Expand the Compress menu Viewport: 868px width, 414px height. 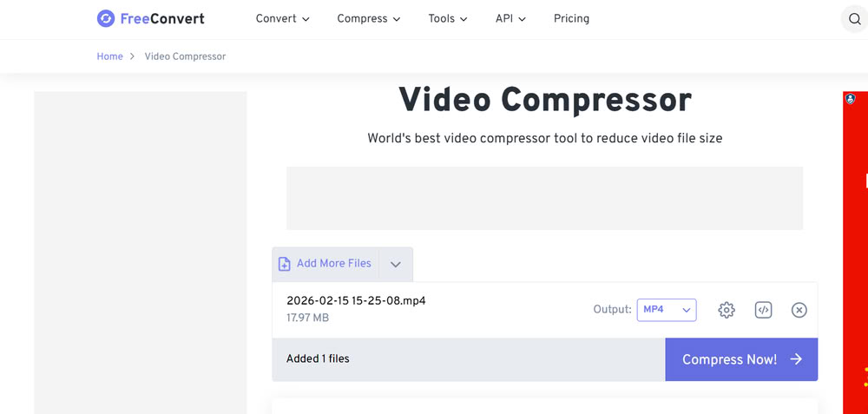[x=368, y=18]
